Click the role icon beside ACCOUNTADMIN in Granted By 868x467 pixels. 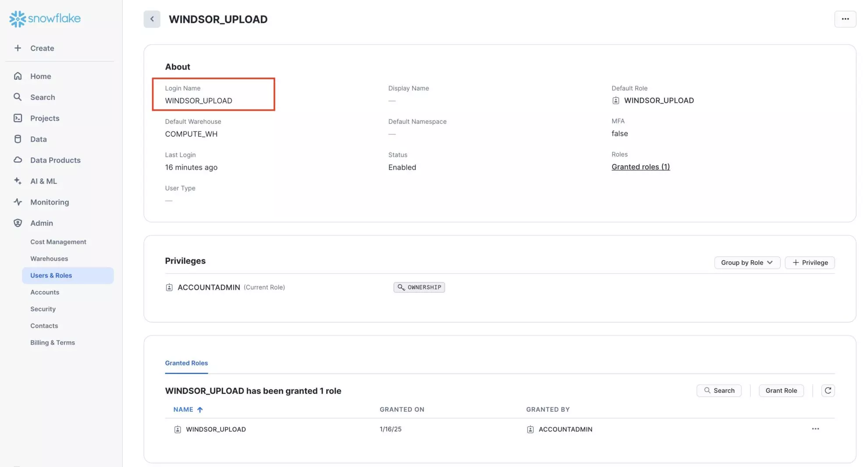(530, 429)
